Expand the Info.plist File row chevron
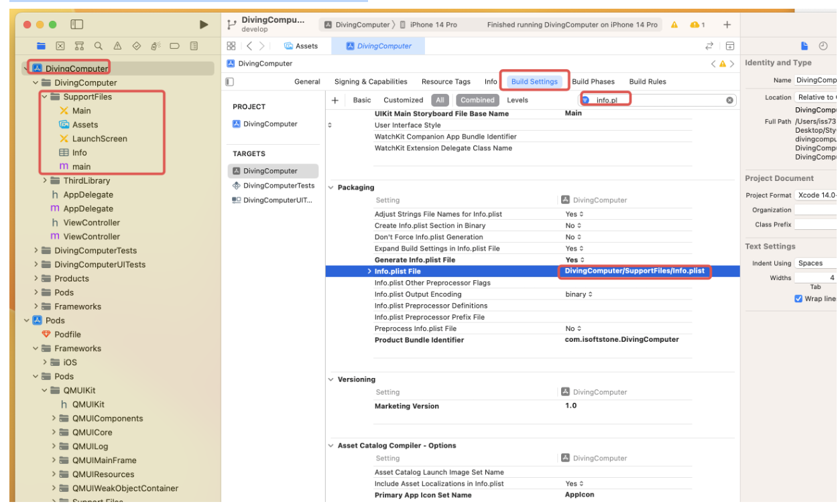Viewport: 838px width, 504px height. click(x=369, y=271)
